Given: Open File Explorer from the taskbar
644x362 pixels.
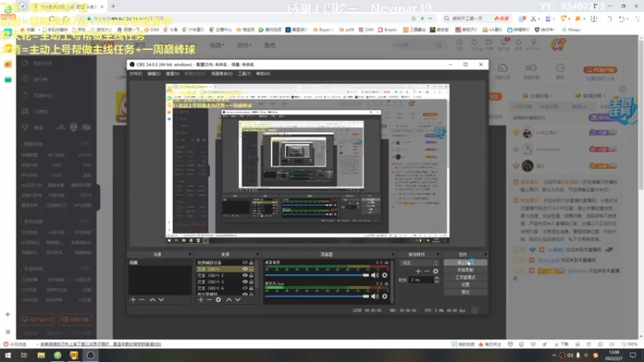Looking at the screenshot, I should click(x=41, y=356).
